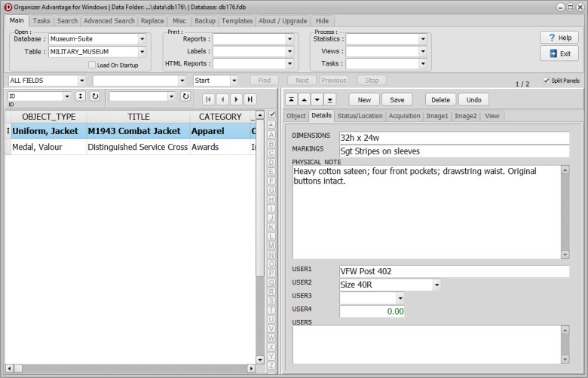Click the Exit icon button

click(559, 53)
